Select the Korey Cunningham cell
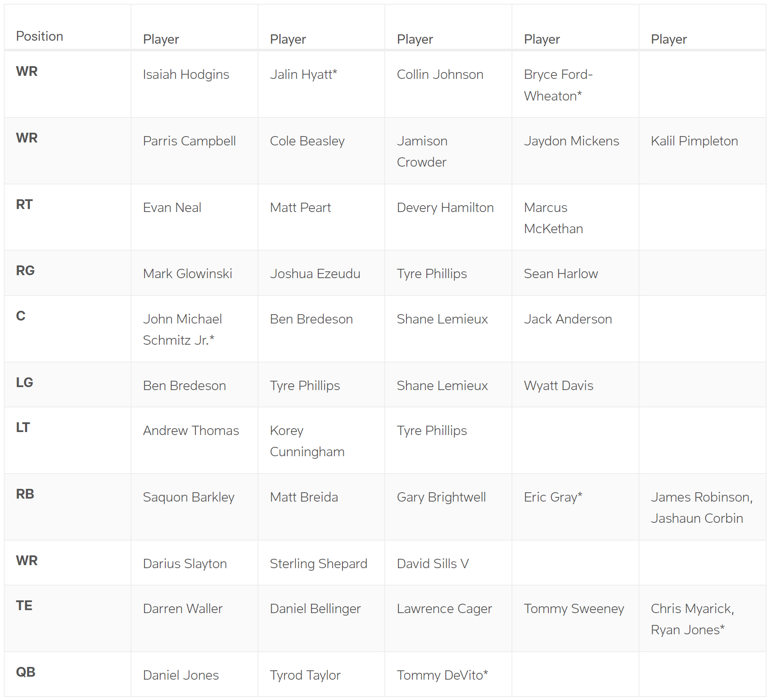This screenshot has width=770, height=700. [x=307, y=441]
